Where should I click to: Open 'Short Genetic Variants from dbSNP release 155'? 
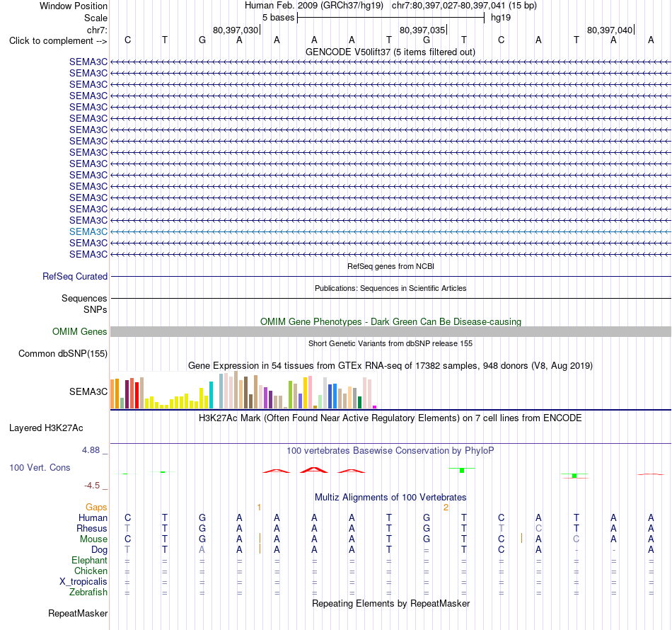pyautogui.click(x=390, y=343)
